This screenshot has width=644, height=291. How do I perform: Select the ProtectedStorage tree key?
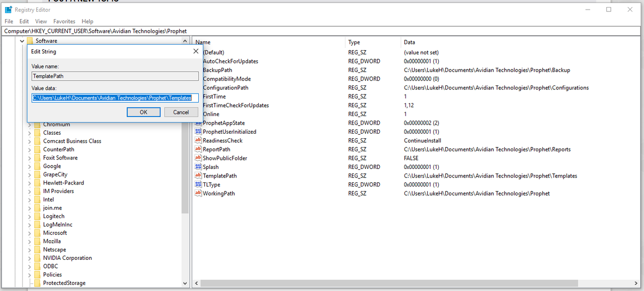point(64,283)
